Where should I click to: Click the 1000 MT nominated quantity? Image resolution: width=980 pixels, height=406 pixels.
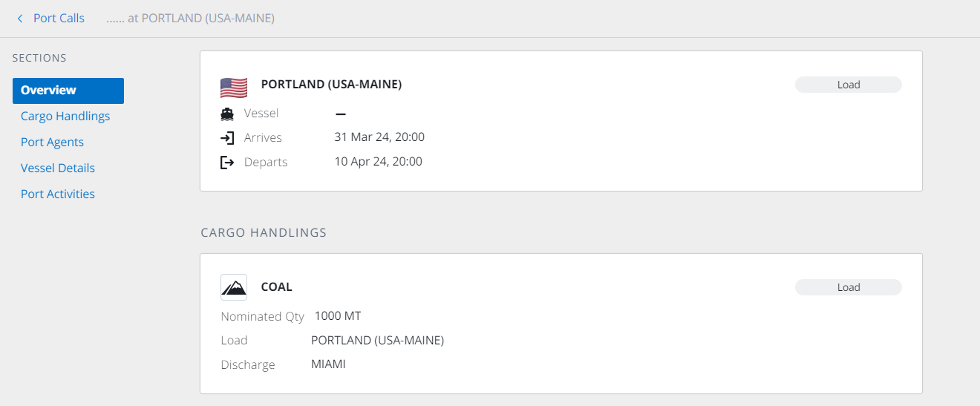click(x=338, y=316)
